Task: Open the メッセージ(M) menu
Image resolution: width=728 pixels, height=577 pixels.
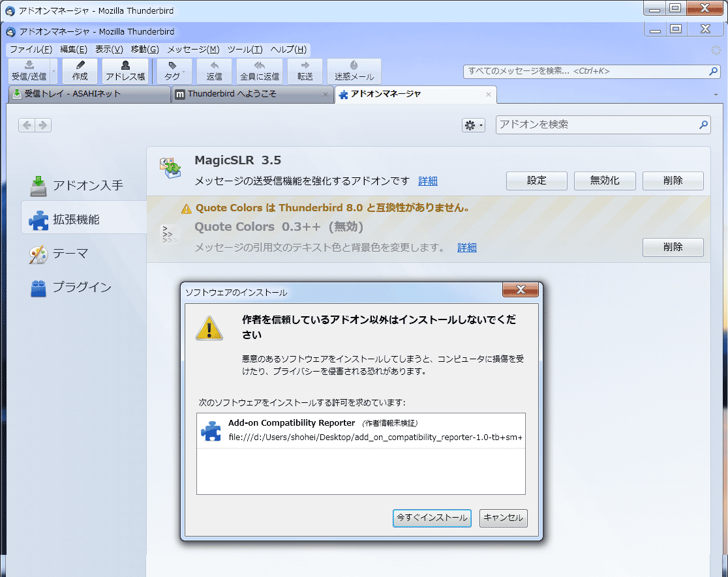Action: click(x=193, y=49)
